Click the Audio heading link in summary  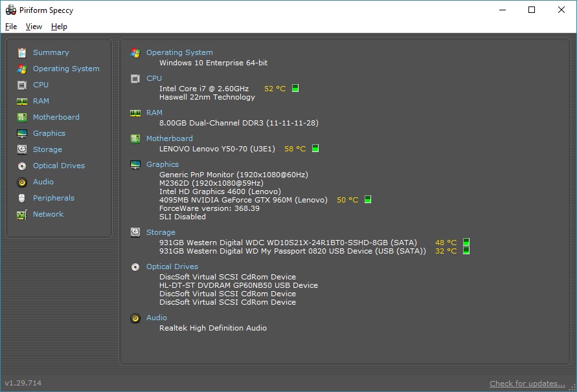pyautogui.click(x=157, y=318)
